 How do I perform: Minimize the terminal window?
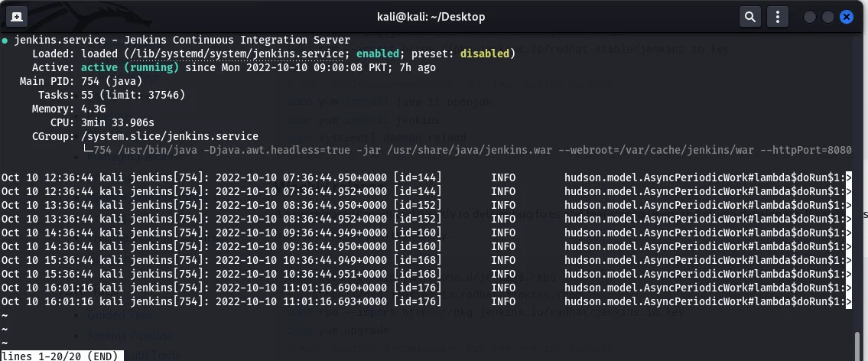click(809, 17)
